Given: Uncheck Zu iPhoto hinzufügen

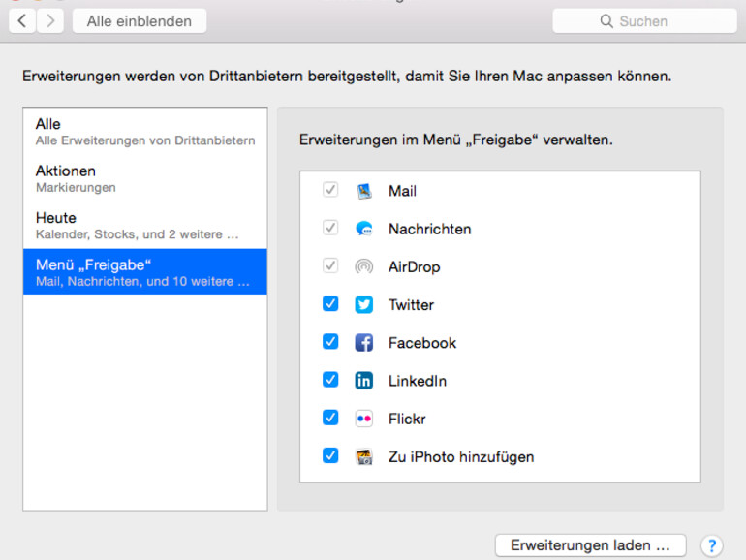Looking at the screenshot, I should tap(330, 455).
